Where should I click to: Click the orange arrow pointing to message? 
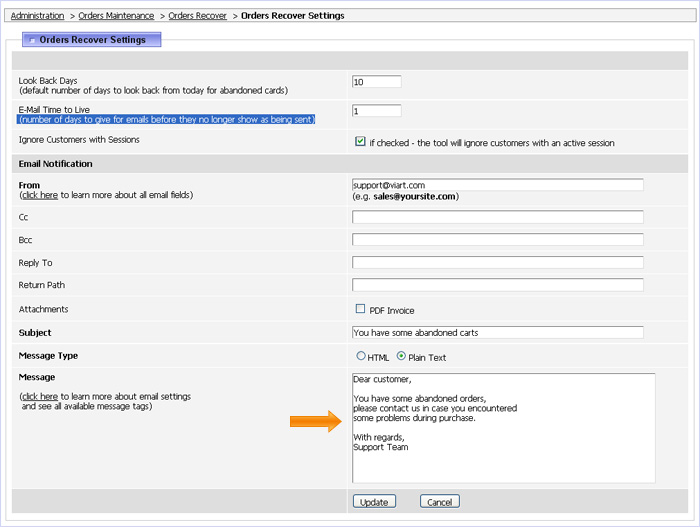[316, 421]
